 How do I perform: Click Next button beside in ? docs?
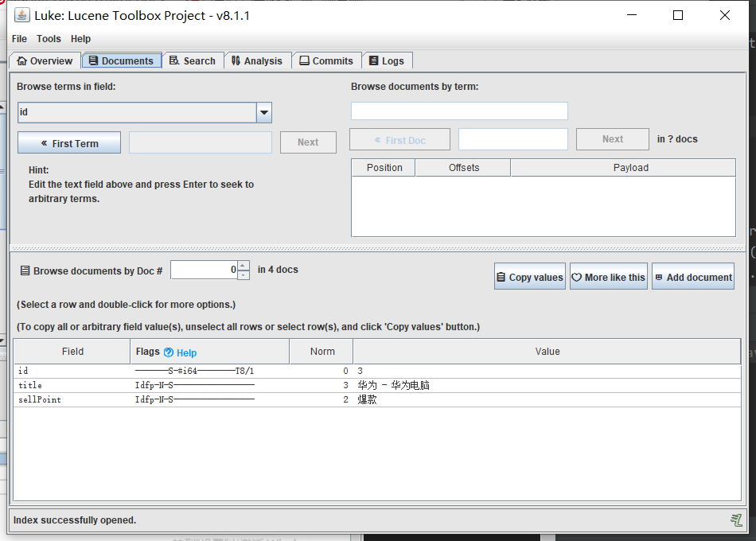(x=612, y=139)
